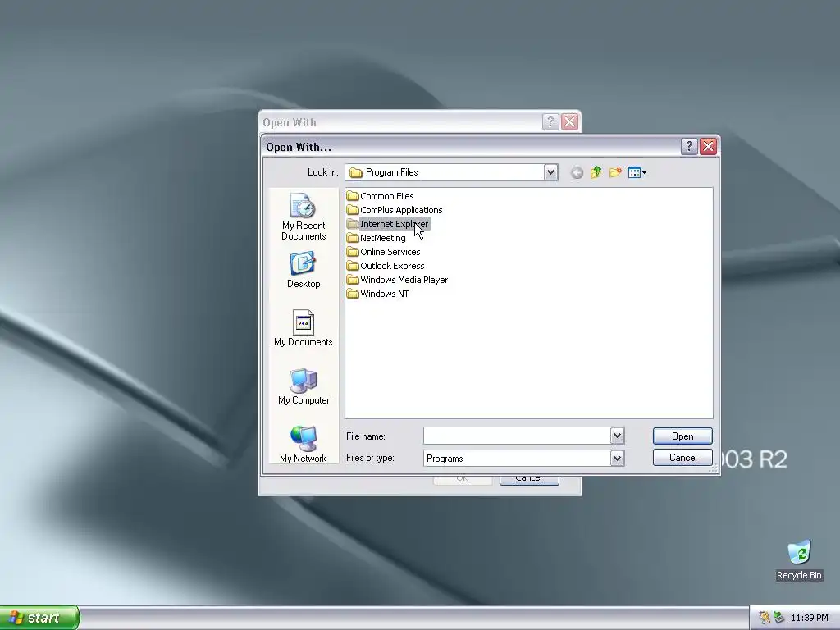Expand the Look in folder dropdown
Image resolution: width=840 pixels, height=630 pixels.
pyautogui.click(x=550, y=172)
